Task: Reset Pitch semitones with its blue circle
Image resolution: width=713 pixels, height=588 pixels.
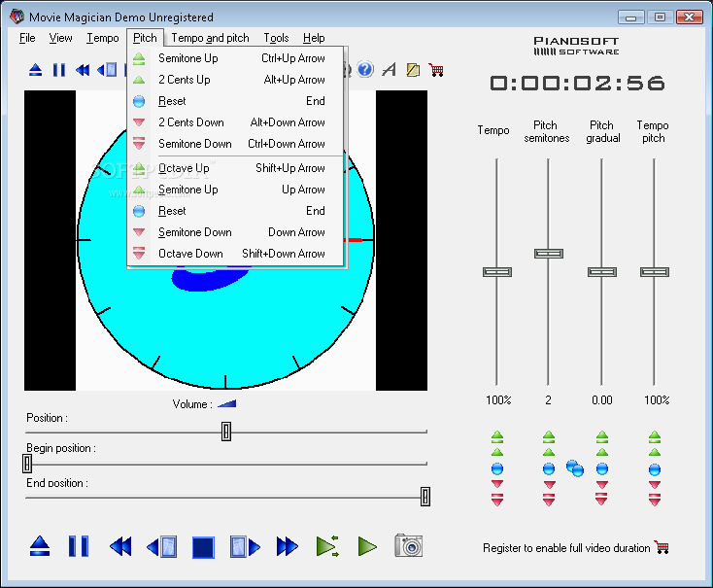Action: [x=549, y=468]
